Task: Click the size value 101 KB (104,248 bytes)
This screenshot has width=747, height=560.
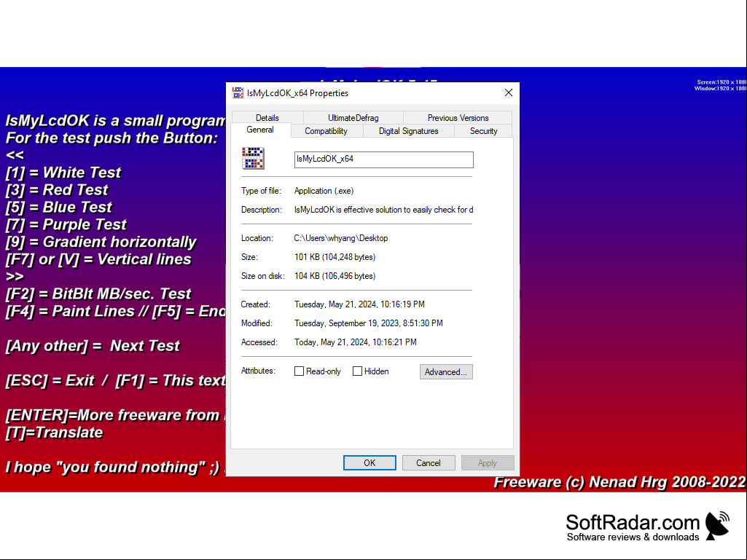Action: tap(335, 257)
